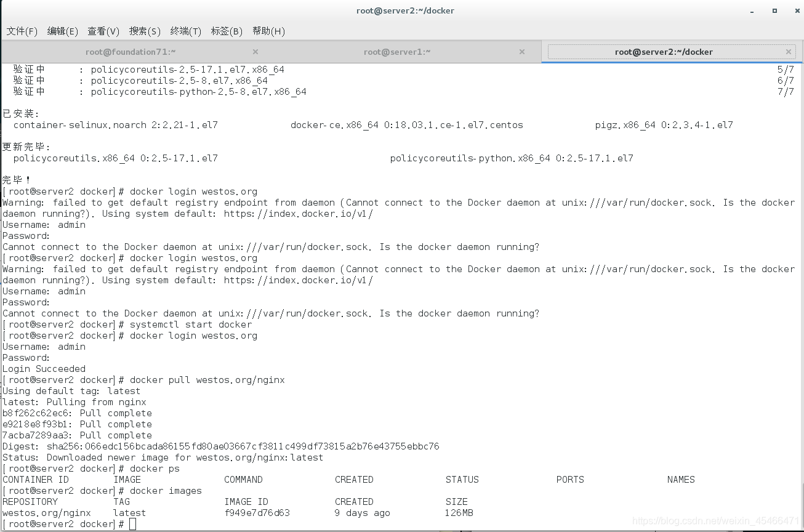Open the 文件(F) menu
The height and width of the screenshot is (532, 804).
tap(22, 31)
